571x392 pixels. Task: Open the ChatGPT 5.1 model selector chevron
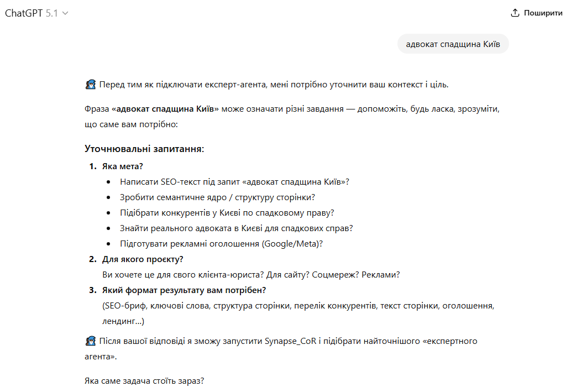pyautogui.click(x=65, y=13)
